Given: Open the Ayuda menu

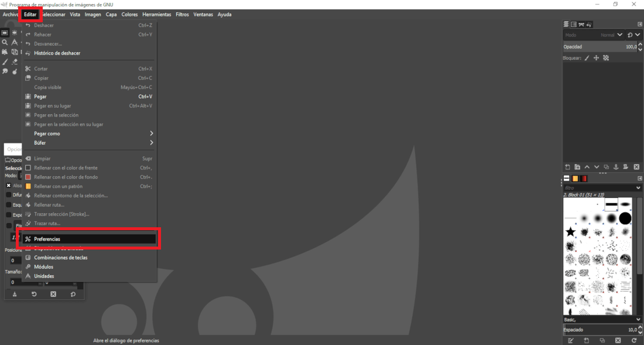Looking at the screenshot, I should 224,15.
